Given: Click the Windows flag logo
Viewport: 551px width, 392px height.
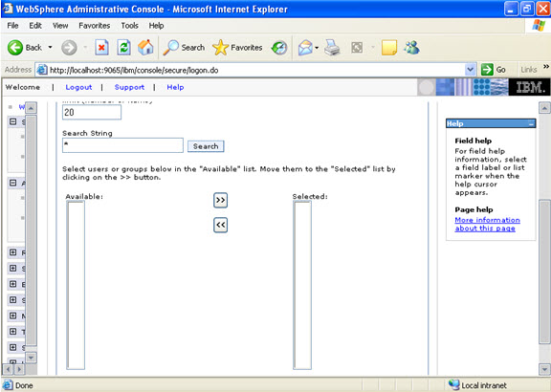Looking at the screenshot, I should pos(539,25).
